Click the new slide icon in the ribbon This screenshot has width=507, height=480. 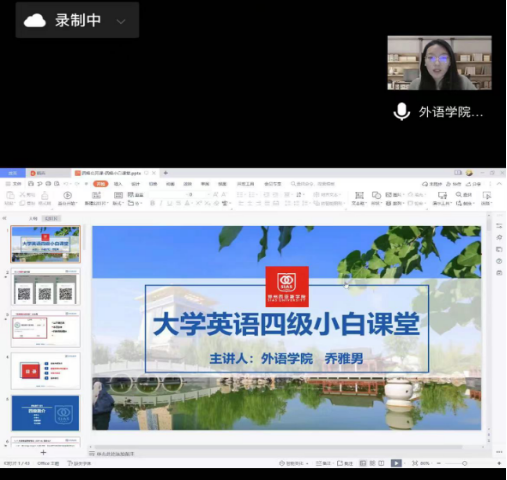pyautogui.click(x=96, y=196)
